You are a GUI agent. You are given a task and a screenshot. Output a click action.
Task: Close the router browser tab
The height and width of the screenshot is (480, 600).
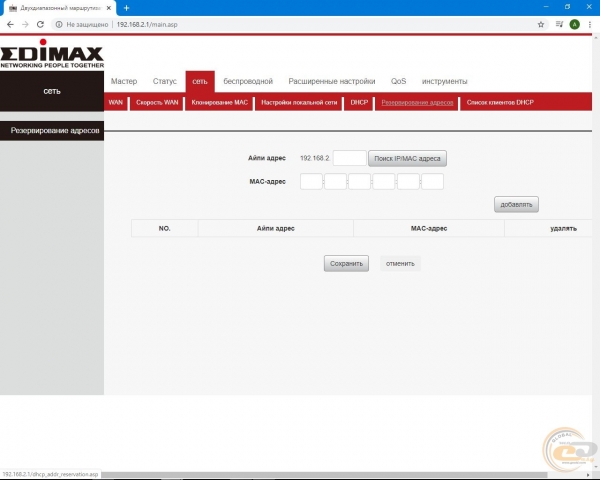109,8
